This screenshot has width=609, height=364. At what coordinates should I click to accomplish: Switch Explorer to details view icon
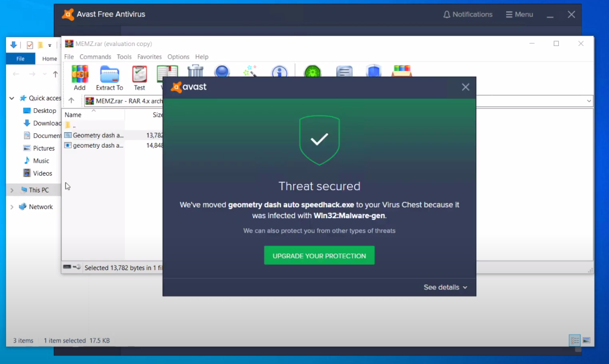point(575,340)
